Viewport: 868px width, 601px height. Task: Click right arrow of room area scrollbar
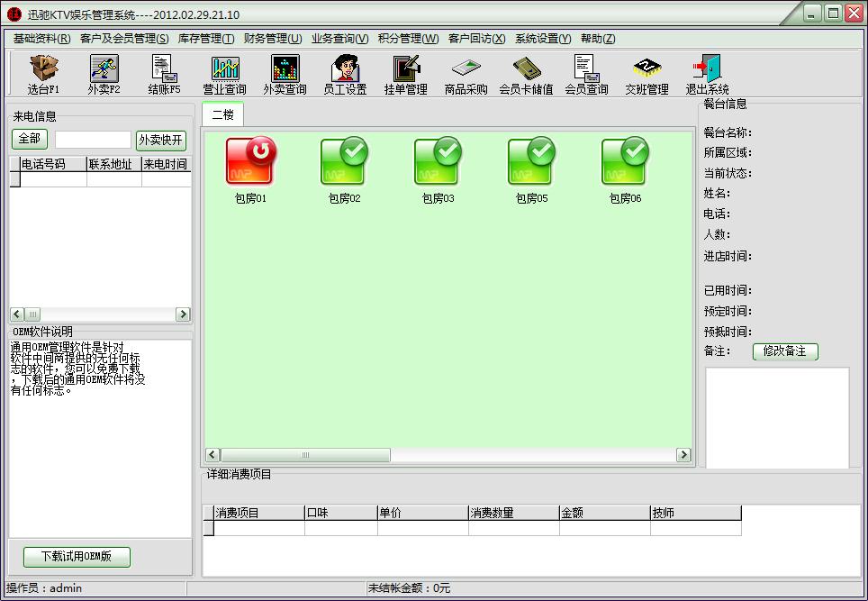click(x=683, y=455)
